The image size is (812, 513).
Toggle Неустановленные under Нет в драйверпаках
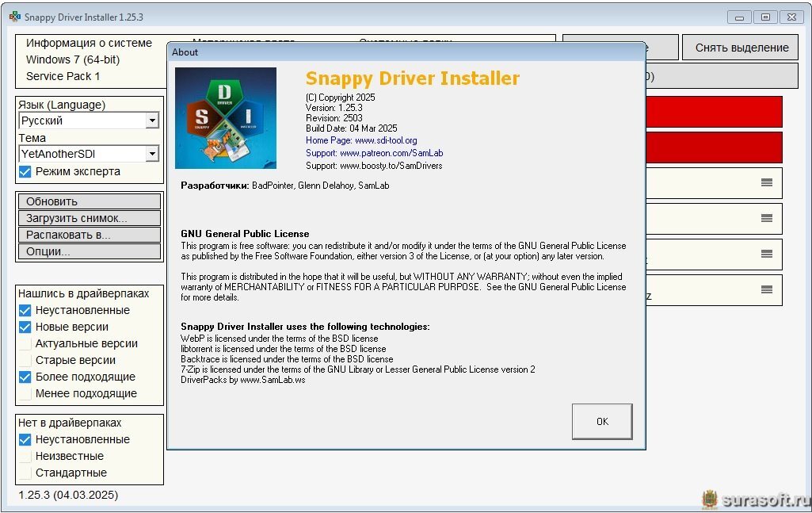tap(25, 439)
